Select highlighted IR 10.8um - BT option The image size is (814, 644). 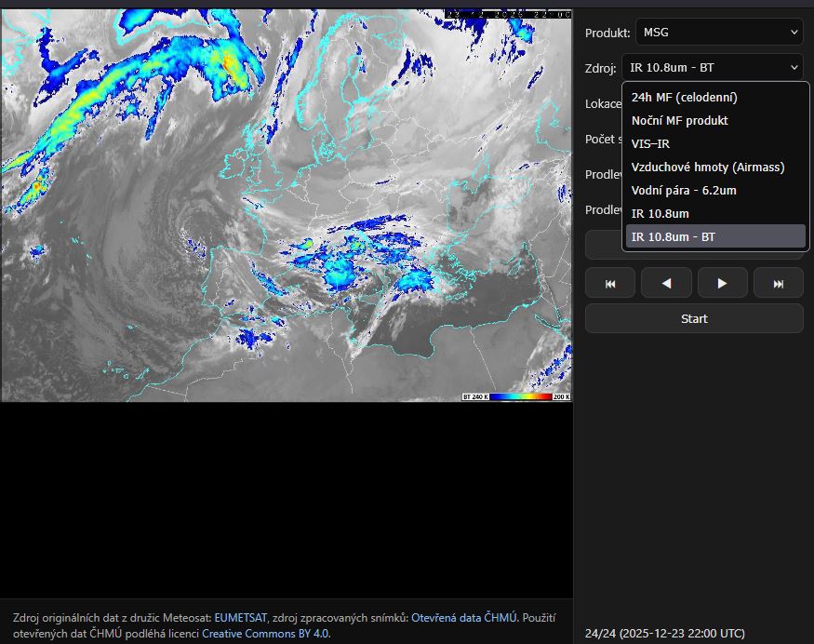[674, 236]
